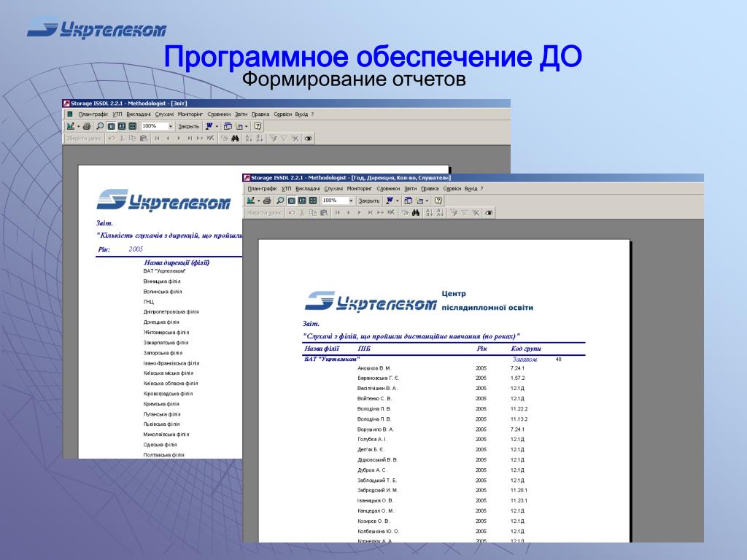Sort descending icon in the front window

[440, 213]
